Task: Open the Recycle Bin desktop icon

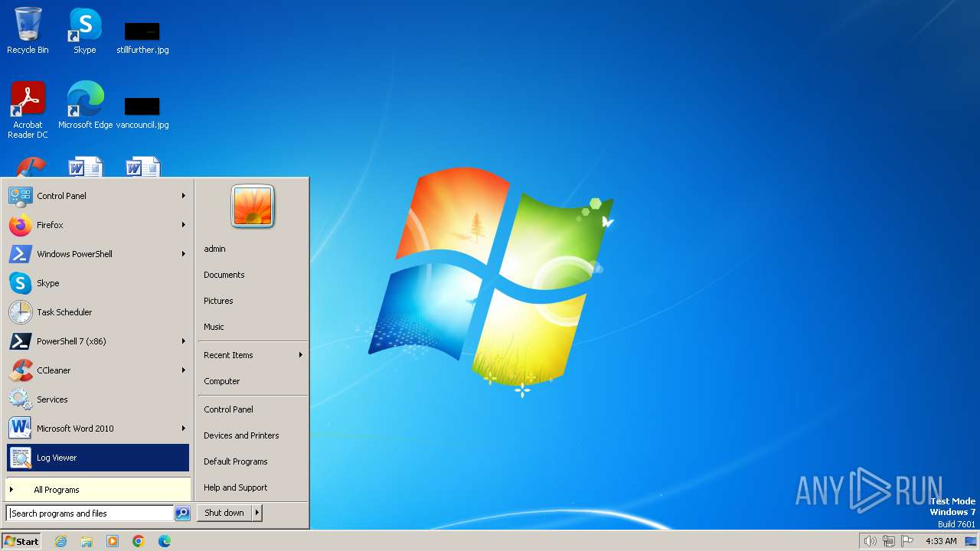Action: tap(28, 31)
